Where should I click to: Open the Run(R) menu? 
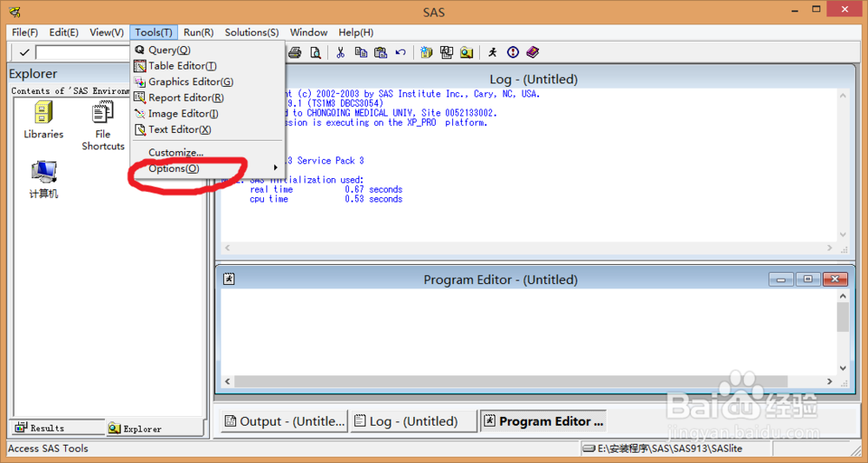[x=199, y=32]
